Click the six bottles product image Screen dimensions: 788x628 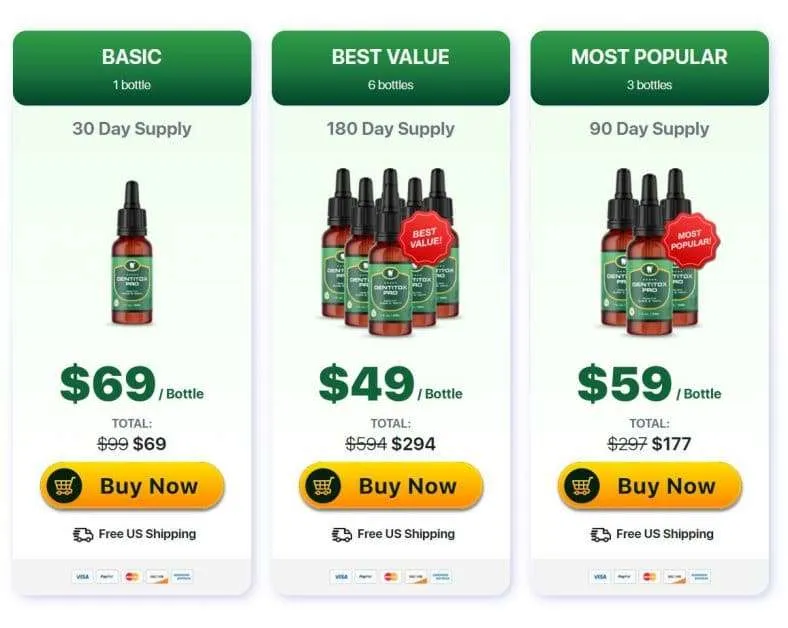pyautogui.click(x=390, y=252)
